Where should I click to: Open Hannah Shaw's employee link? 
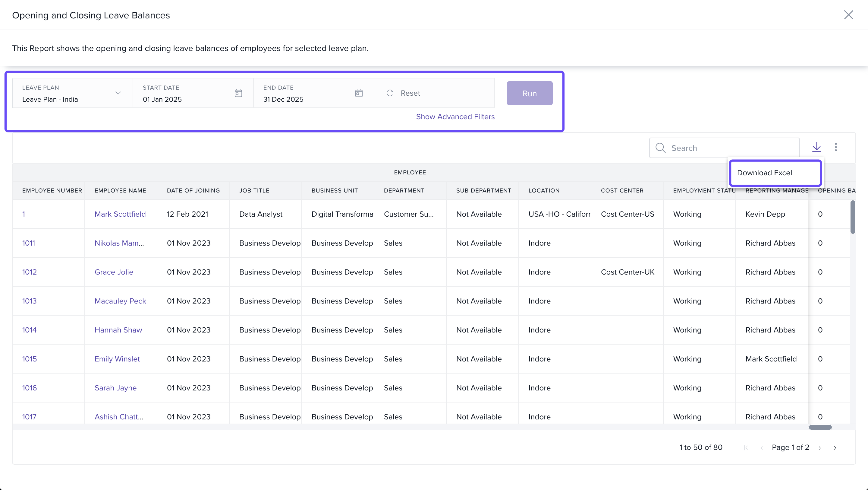tap(118, 330)
